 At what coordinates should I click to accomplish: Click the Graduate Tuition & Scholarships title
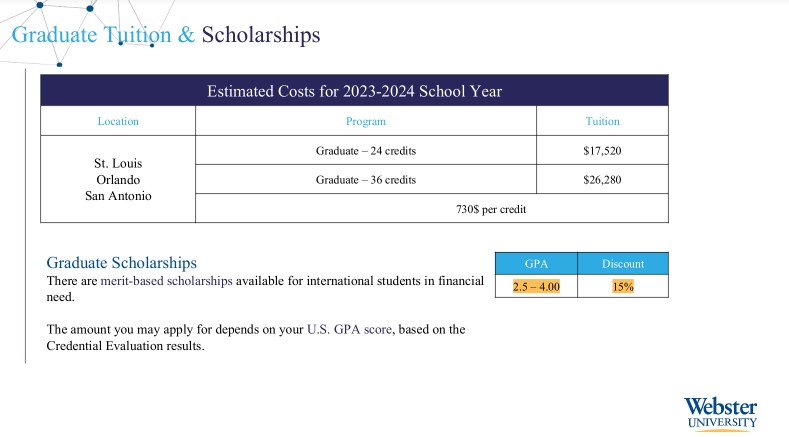pos(165,35)
